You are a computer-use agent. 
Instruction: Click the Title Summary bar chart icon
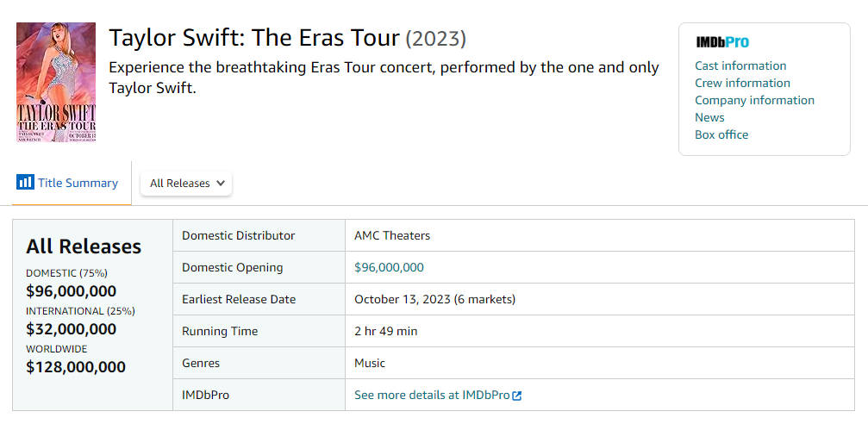pyautogui.click(x=25, y=183)
